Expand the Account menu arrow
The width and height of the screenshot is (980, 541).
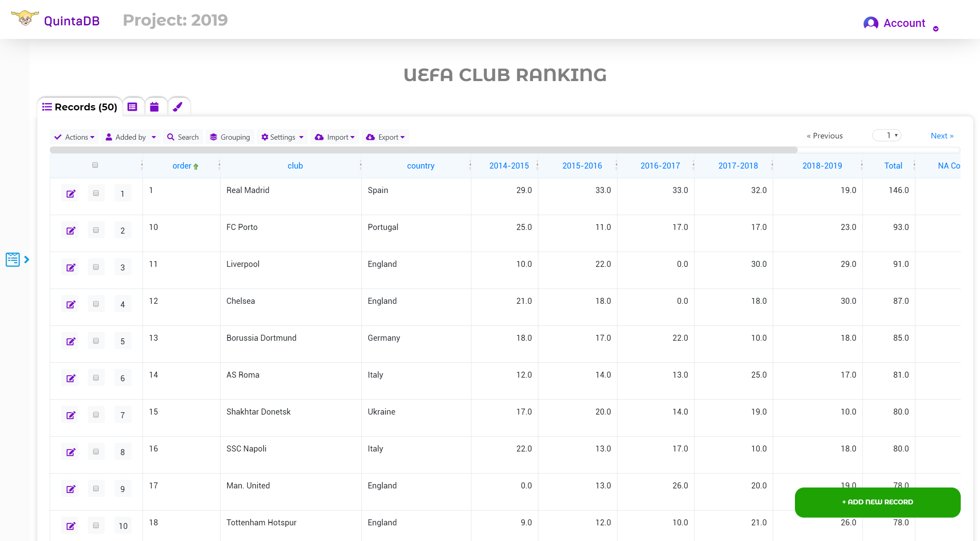click(936, 29)
